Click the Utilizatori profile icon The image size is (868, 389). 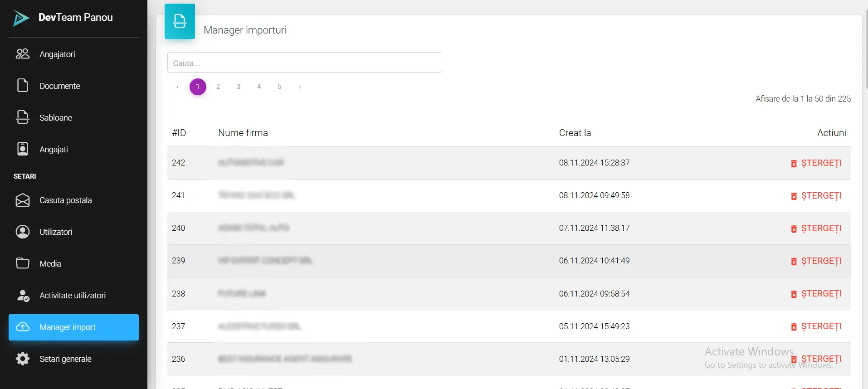(x=23, y=232)
